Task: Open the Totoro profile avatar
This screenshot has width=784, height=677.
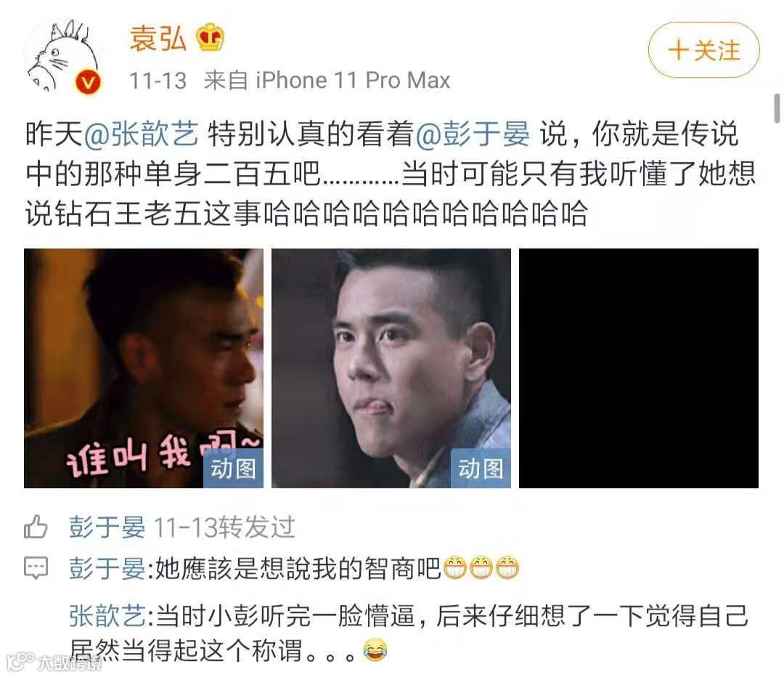Action: 65,57
